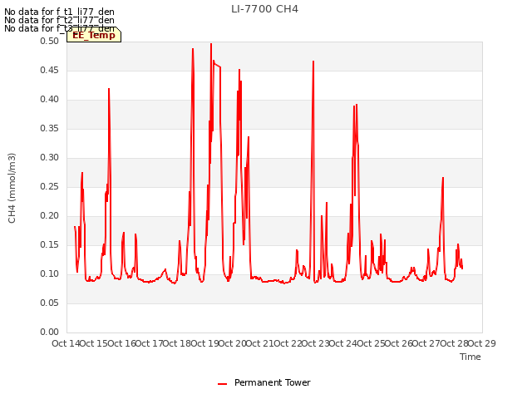Image resolution: width=532 pixels, height=399 pixels.
Task: Click the chart title LI-7700 CH4
Action: click(264, 9)
